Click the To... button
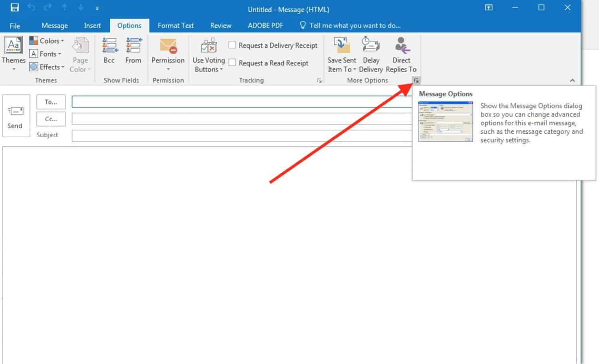599x364 pixels. 50,102
